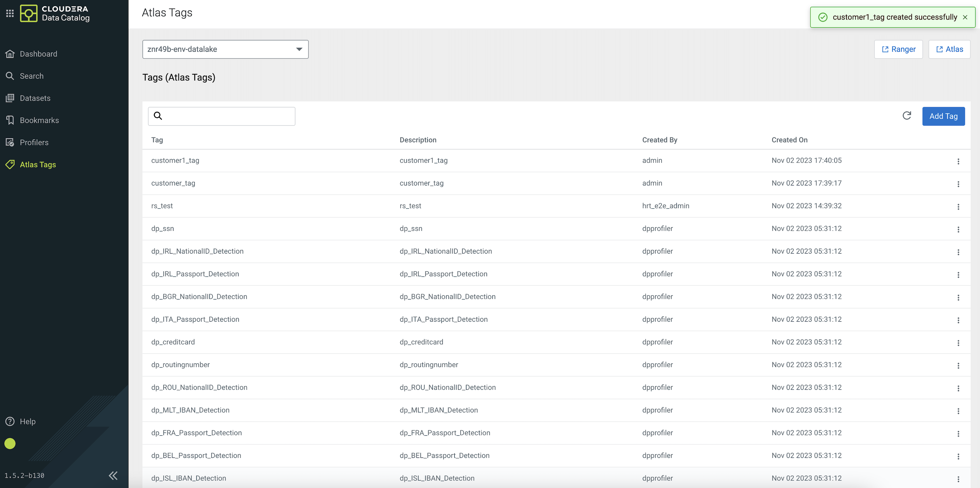980x488 pixels.
Task: Open actions menu for the customer1_tag row
Action: pos(958,161)
